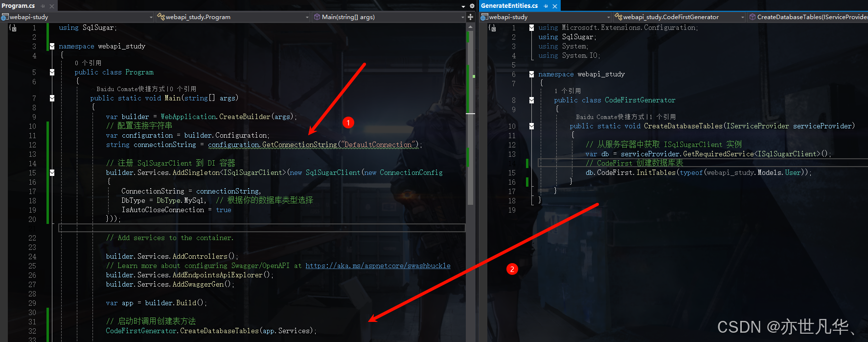Screen dimensions: 868x342
Task: Click CodeFirstGenerator.CreateDatabaseTables(app.Services) line
Action: [x=211, y=331]
